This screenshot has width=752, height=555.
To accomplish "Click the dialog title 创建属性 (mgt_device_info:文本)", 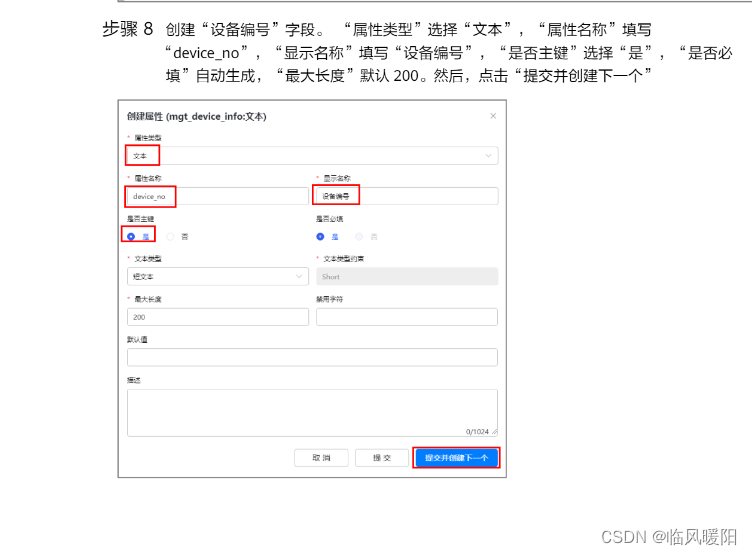I will pyautogui.click(x=196, y=117).
